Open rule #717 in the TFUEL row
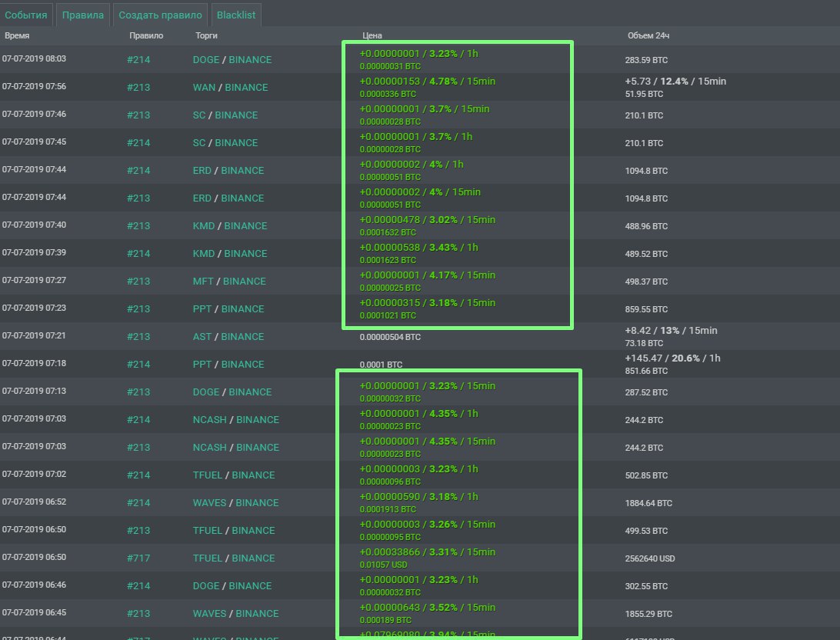The height and width of the screenshot is (640, 840). 138,558
